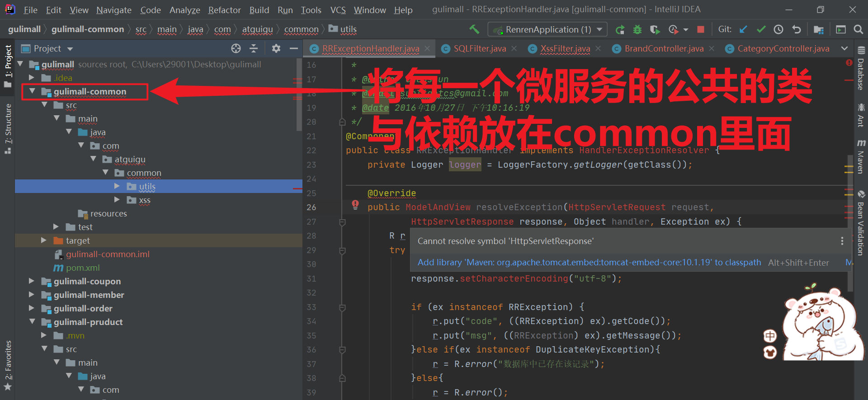Click the editor vertical scrollbar
Viewport: 868px width, 400px height.
point(850,223)
